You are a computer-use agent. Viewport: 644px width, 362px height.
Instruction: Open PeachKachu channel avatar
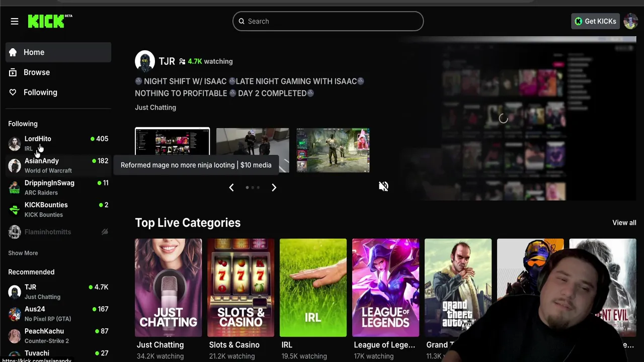15,336
